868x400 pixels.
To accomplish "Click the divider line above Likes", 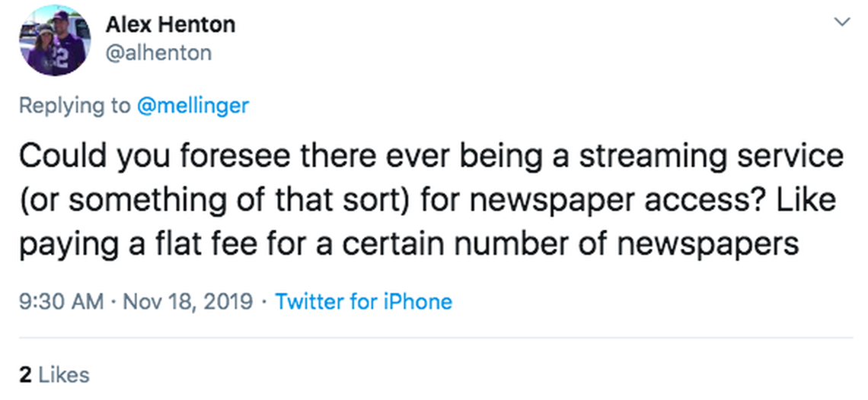I will (434, 338).
